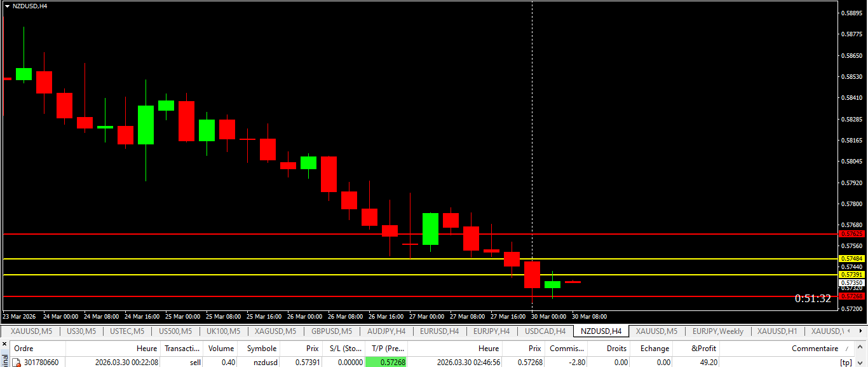Click the nzdusd symbol cell
The height and width of the screenshot is (367, 868).
pyautogui.click(x=266, y=363)
